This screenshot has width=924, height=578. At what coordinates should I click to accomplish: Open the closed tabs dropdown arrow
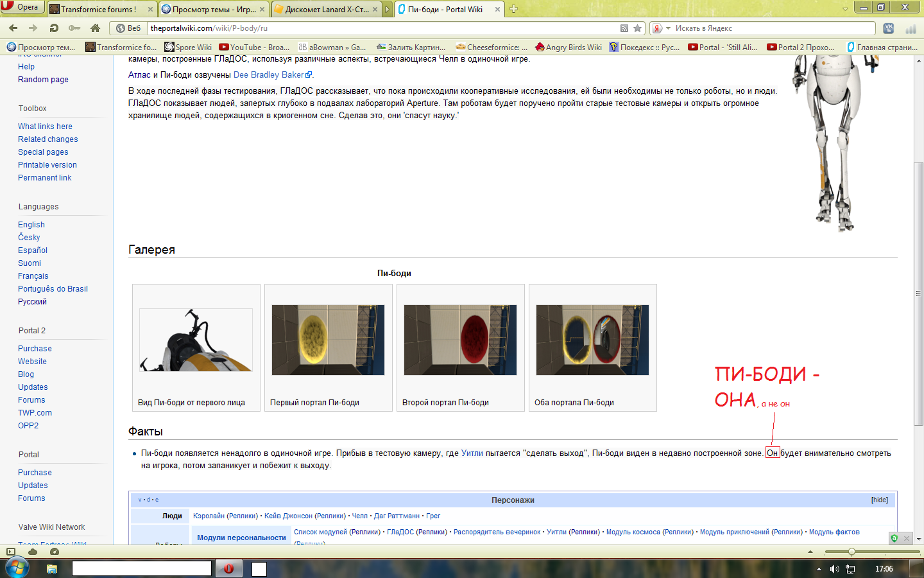845,9
